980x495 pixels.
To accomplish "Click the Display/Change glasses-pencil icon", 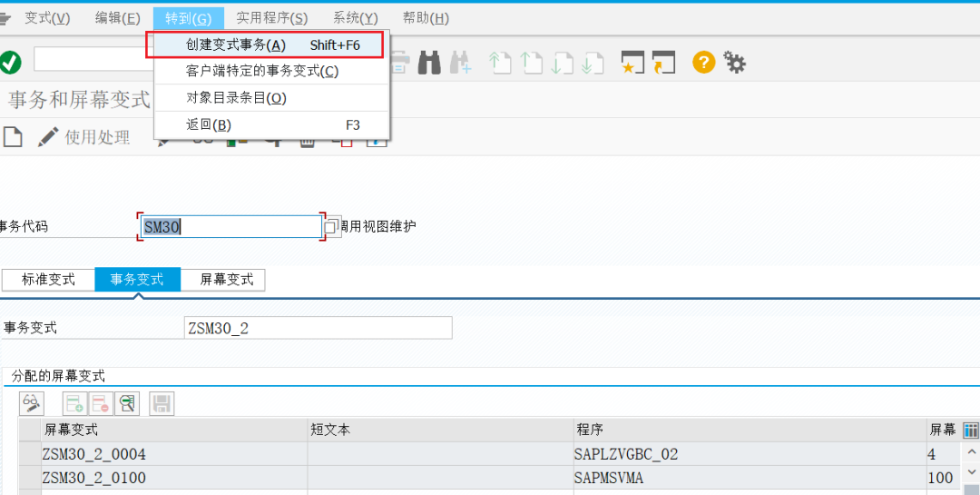I will pos(31,403).
